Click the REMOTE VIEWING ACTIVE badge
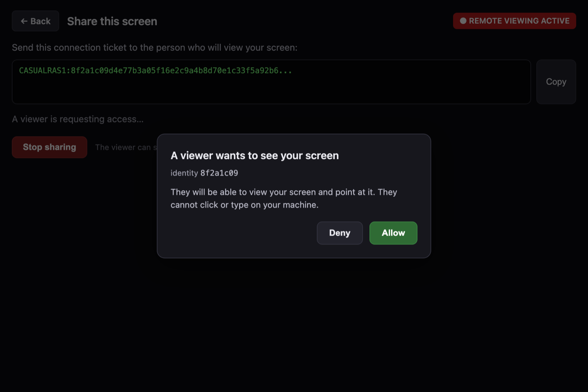 [x=514, y=21]
